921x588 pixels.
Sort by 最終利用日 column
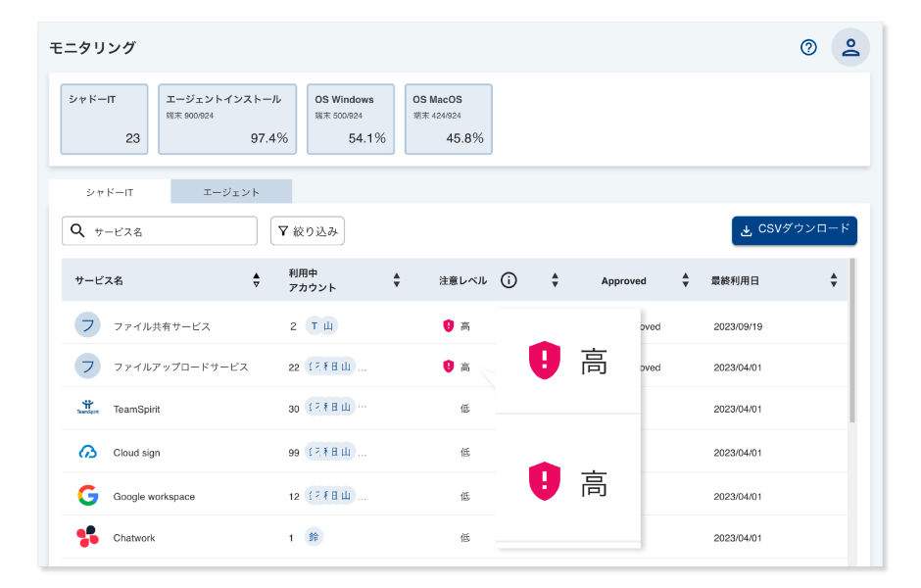pyautogui.click(x=833, y=279)
